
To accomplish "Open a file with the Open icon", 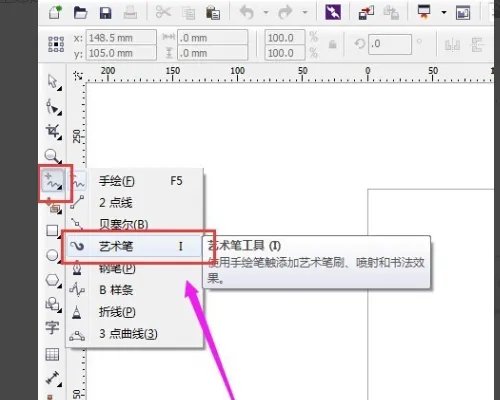I will point(80,13).
